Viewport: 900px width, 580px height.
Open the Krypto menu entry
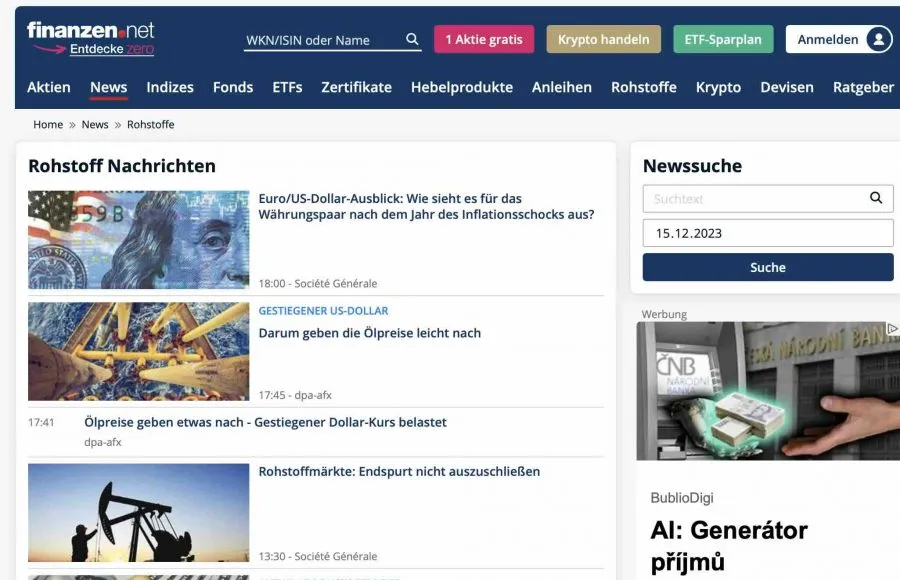[718, 87]
